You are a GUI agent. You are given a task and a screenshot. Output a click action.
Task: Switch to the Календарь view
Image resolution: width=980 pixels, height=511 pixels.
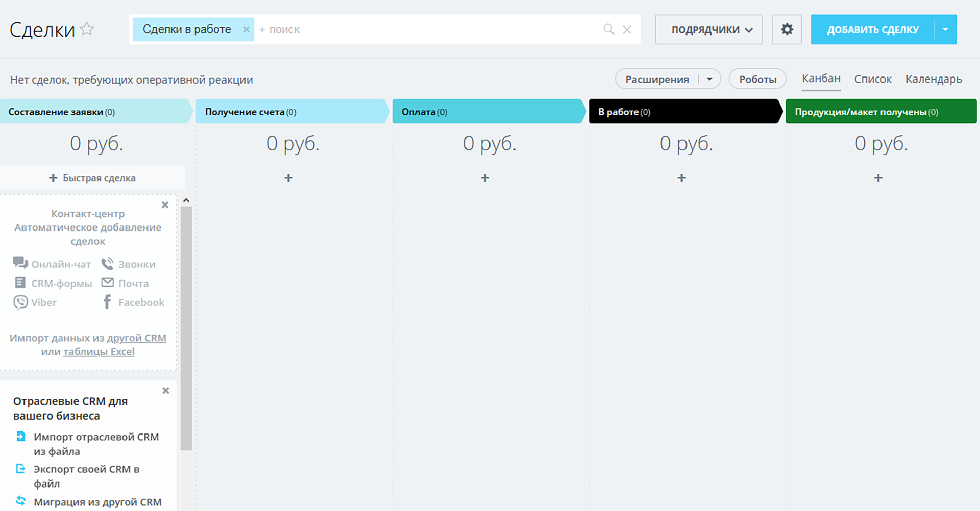pos(934,79)
